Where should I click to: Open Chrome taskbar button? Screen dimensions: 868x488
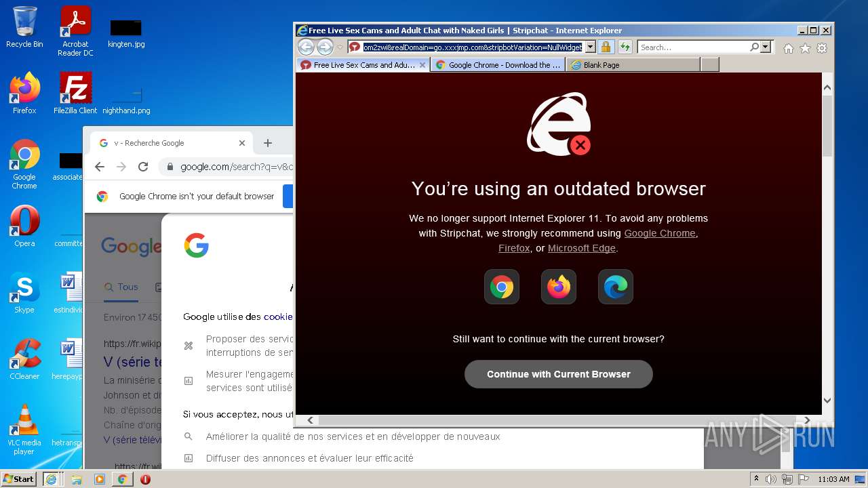[122, 479]
